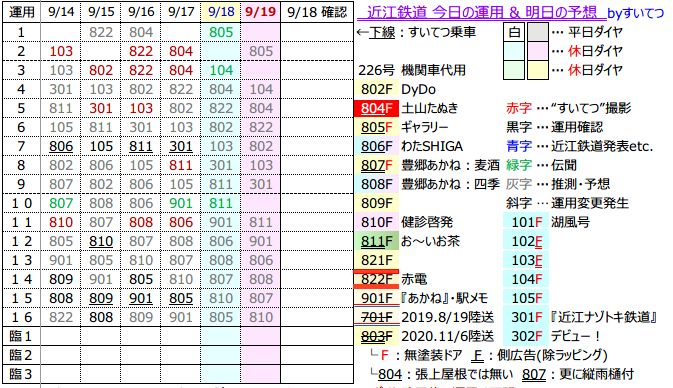Select gray 810 in row 16 under 9/19

click(261, 317)
